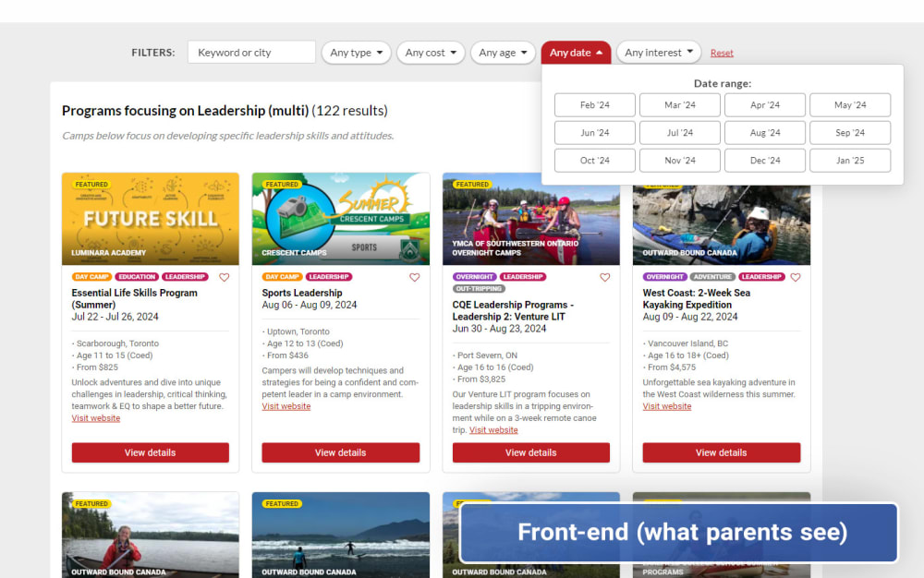Visit website link for West Coast Kayaking
The image size is (924, 578).
click(667, 406)
